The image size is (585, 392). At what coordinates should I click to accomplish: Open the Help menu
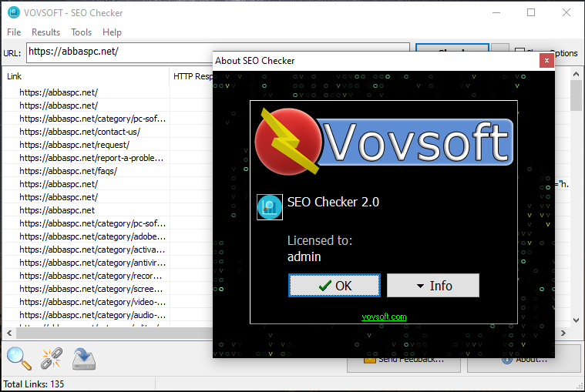pyautogui.click(x=112, y=32)
